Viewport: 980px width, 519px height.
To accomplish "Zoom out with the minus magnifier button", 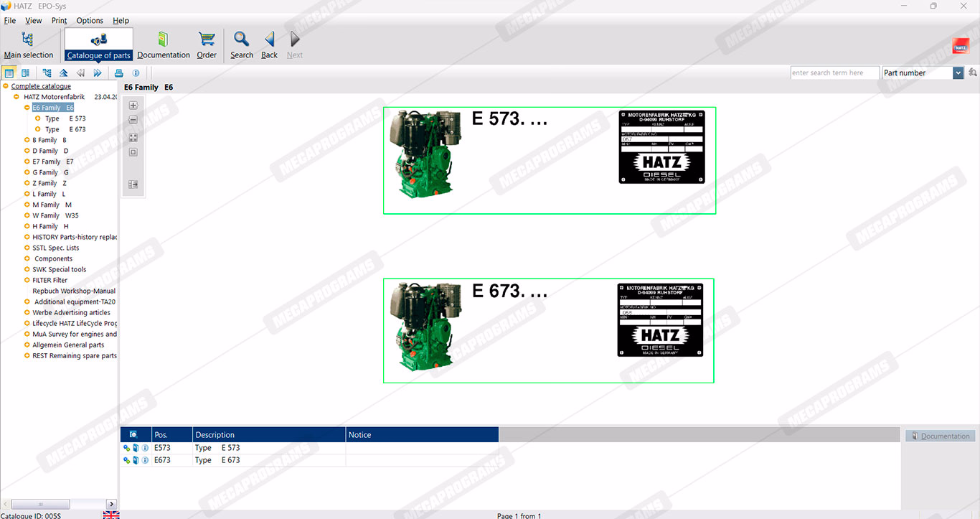I will [x=133, y=121].
